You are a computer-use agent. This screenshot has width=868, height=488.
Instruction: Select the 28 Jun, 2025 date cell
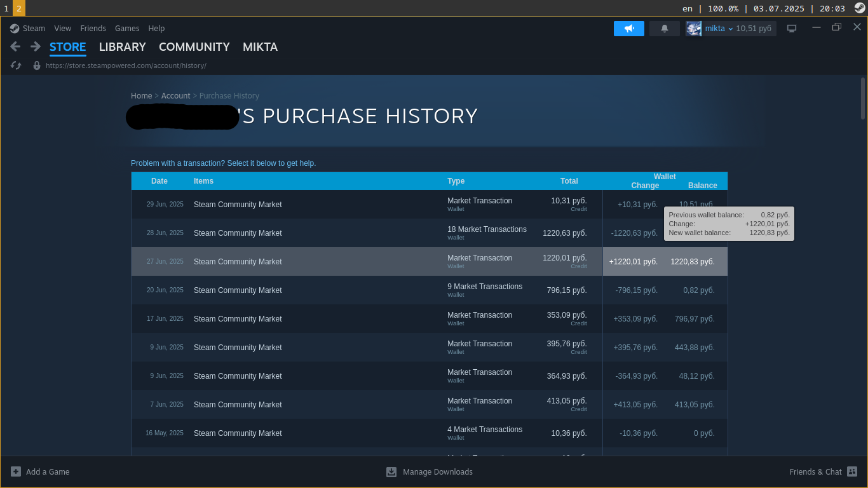tap(165, 233)
